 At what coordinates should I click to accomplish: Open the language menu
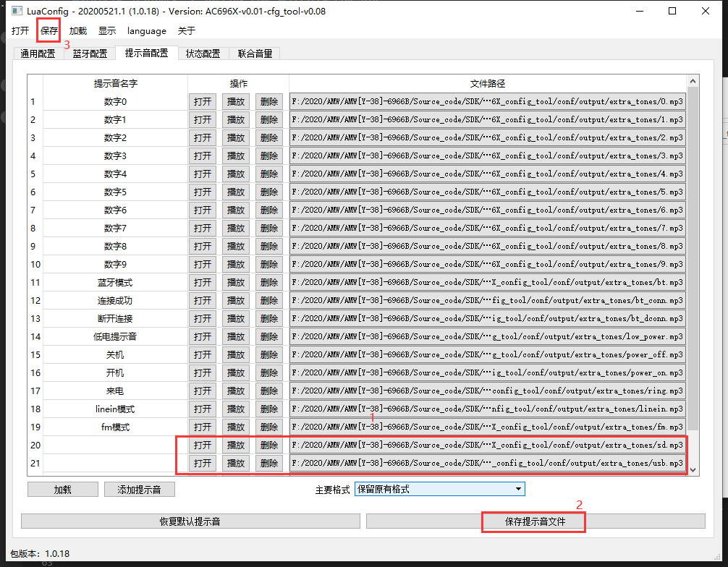[147, 30]
